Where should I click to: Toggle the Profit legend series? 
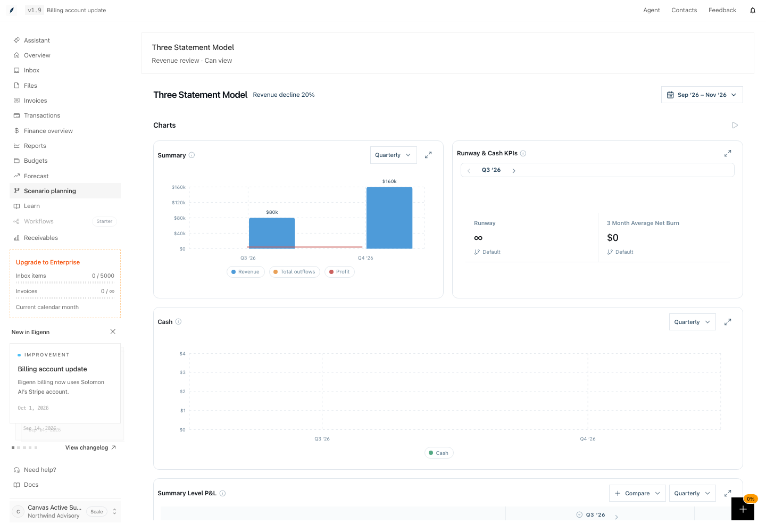339,272
